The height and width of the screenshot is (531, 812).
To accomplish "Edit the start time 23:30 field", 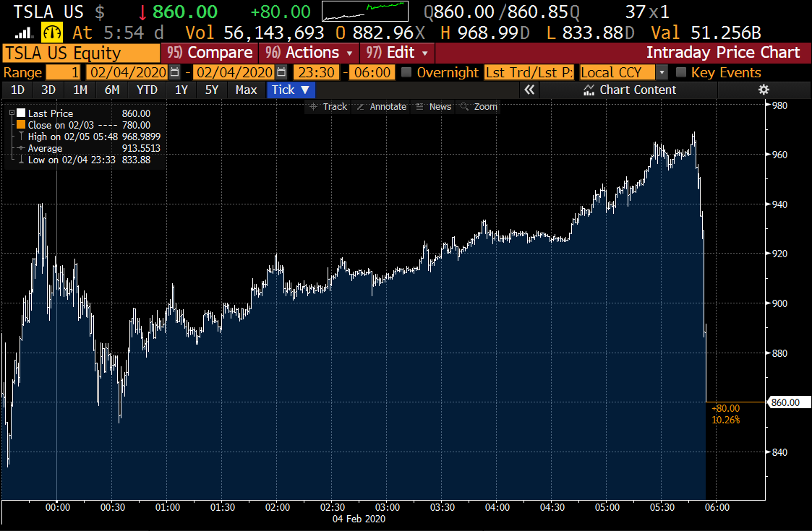I will click(x=316, y=72).
